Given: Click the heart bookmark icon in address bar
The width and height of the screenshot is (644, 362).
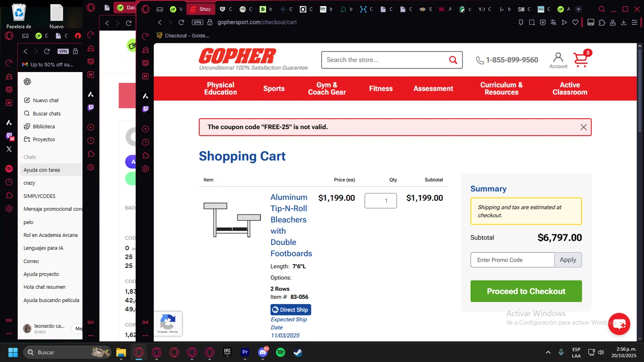Looking at the screenshot, I should coord(575,22).
